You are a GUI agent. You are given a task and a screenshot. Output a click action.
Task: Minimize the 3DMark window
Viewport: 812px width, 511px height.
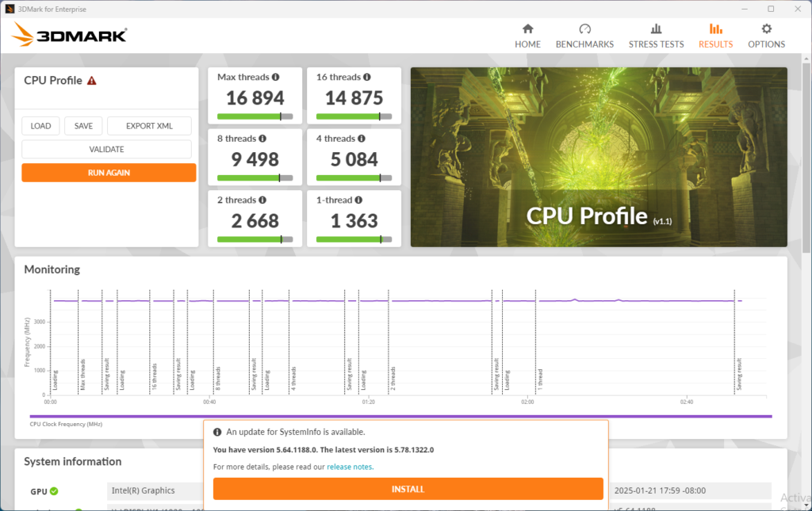pos(745,9)
